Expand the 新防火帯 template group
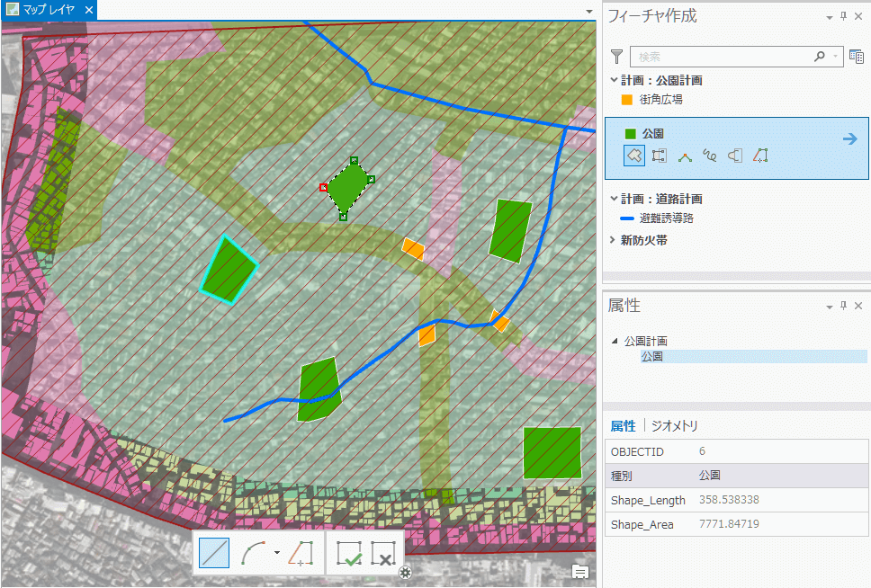The width and height of the screenshot is (871, 588). (x=613, y=241)
